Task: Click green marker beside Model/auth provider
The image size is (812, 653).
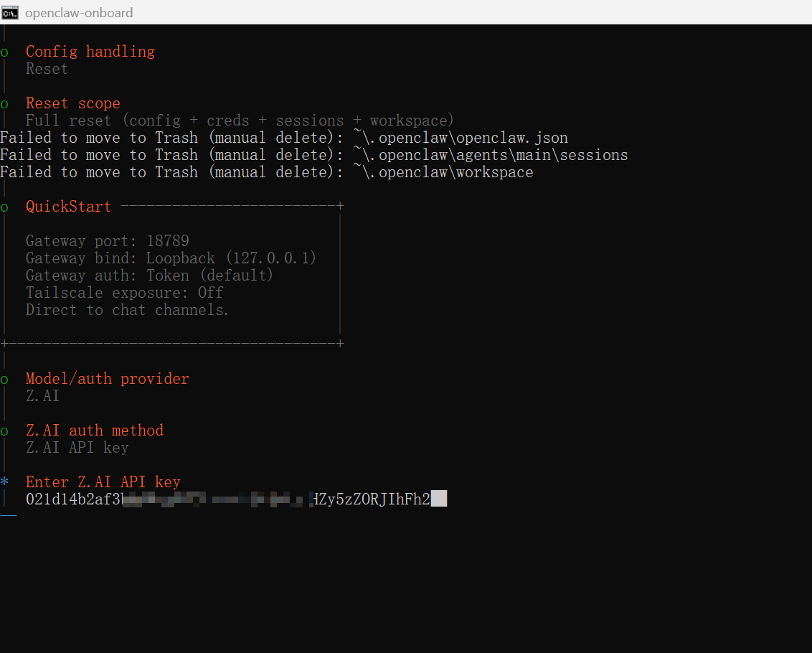Action: [4, 380]
